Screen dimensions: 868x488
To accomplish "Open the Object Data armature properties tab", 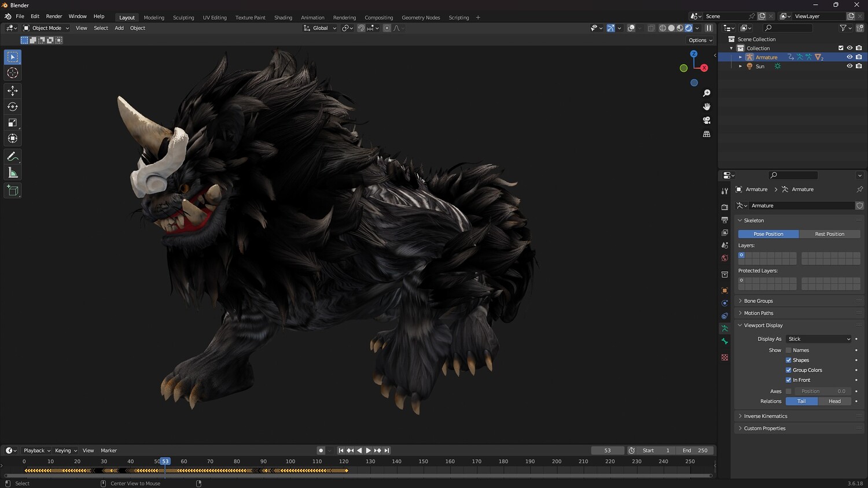I will coord(724,328).
